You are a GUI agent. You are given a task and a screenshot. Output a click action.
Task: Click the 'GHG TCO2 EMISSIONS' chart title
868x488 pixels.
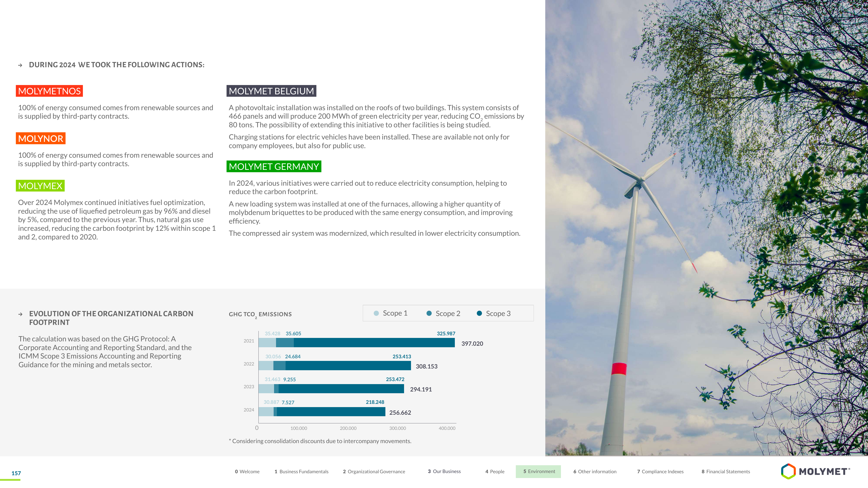pyautogui.click(x=260, y=314)
